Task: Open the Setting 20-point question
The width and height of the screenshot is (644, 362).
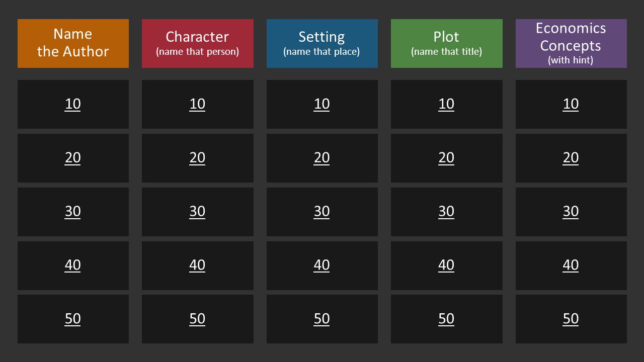Action: [322, 158]
